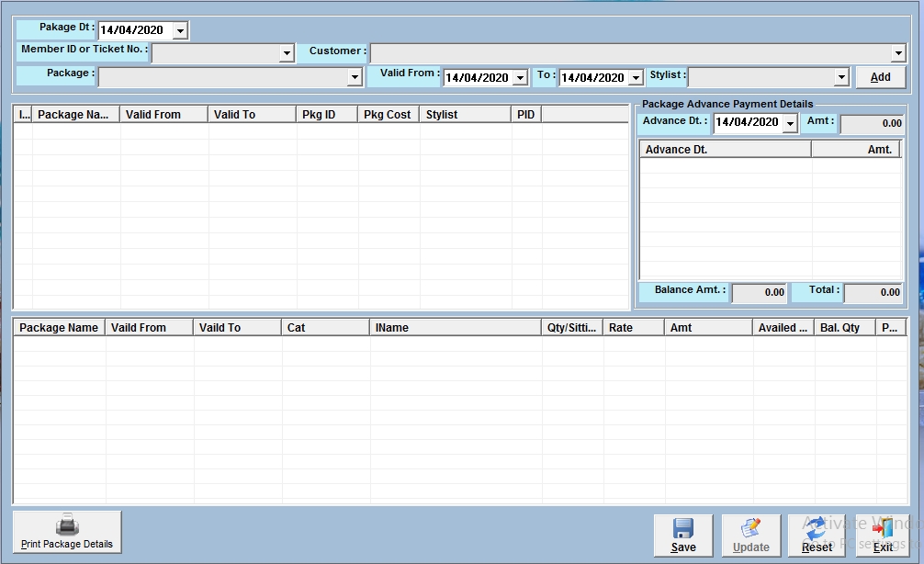
Task: Click the IName column header
Action: pos(456,328)
